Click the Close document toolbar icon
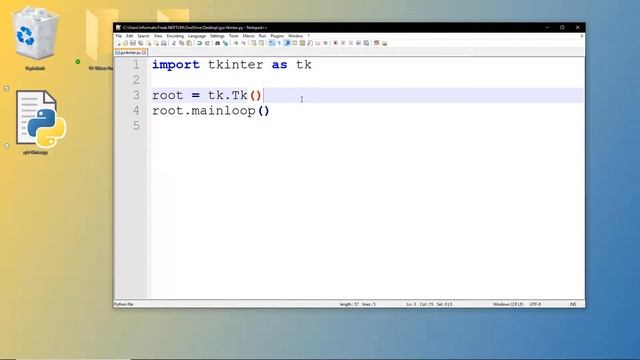The width and height of the screenshot is (640, 360). [149, 43]
